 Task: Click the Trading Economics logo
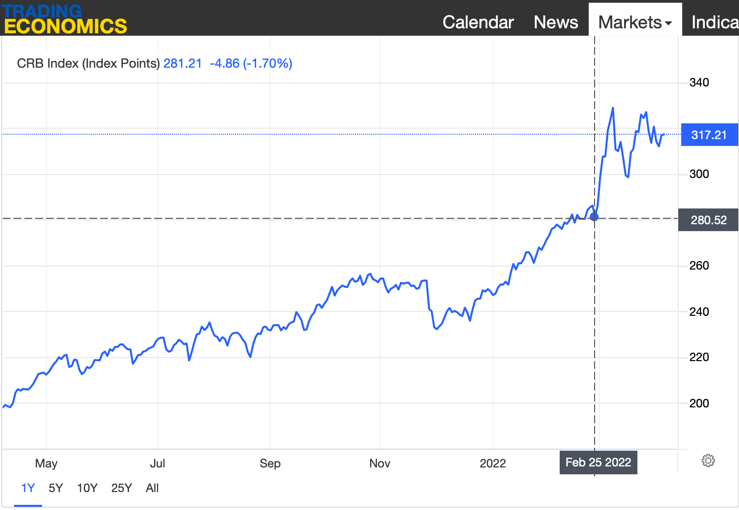click(x=65, y=19)
